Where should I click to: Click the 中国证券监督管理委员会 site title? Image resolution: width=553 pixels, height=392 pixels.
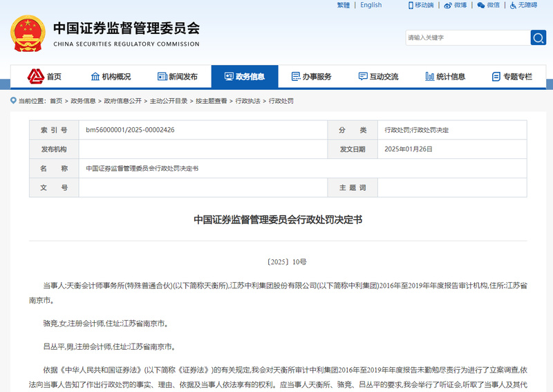(x=126, y=28)
